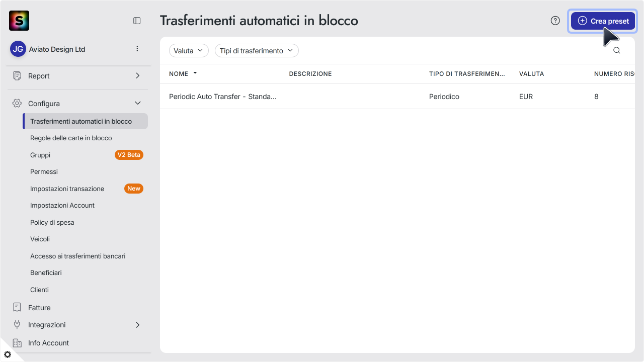Expand the Report section chevron

138,76
